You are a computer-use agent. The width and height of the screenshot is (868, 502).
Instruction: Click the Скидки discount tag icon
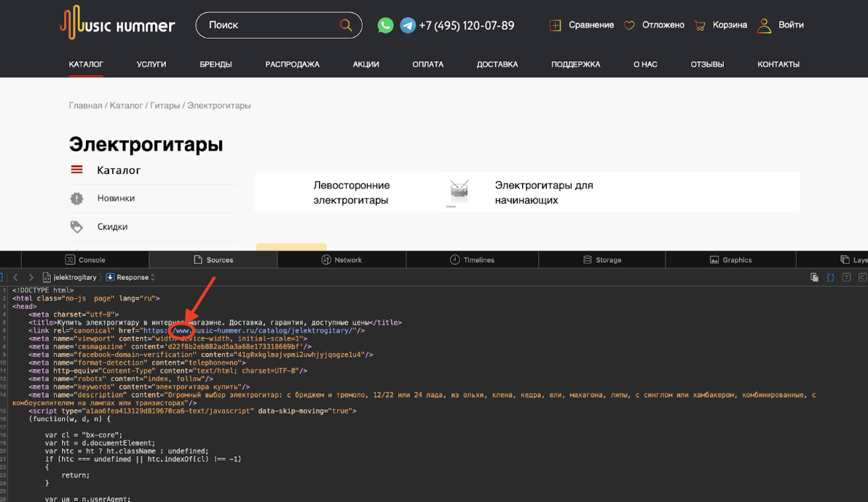[76, 226]
